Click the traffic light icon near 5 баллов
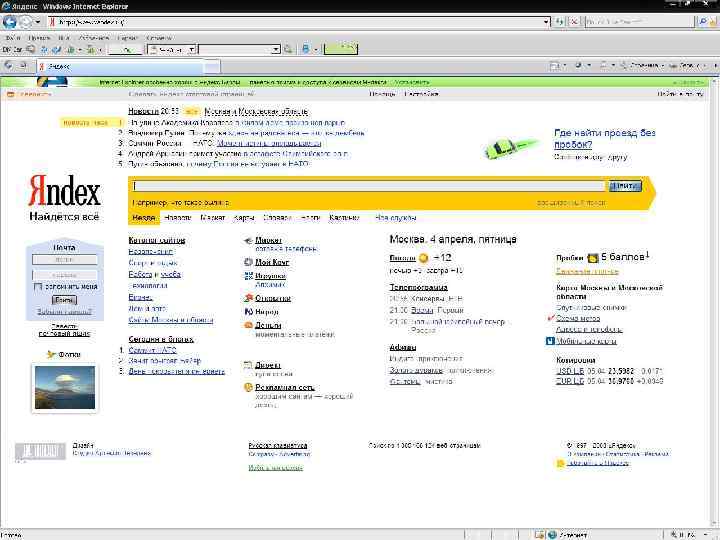Viewport: 720px width, 540px height. [x=593, y=258]
